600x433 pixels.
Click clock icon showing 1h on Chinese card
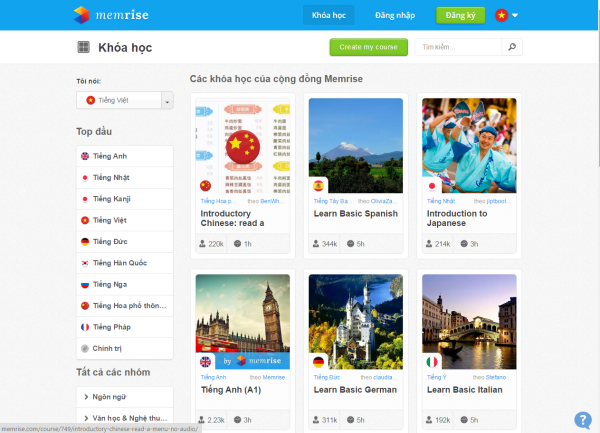(x=237, y=244)
